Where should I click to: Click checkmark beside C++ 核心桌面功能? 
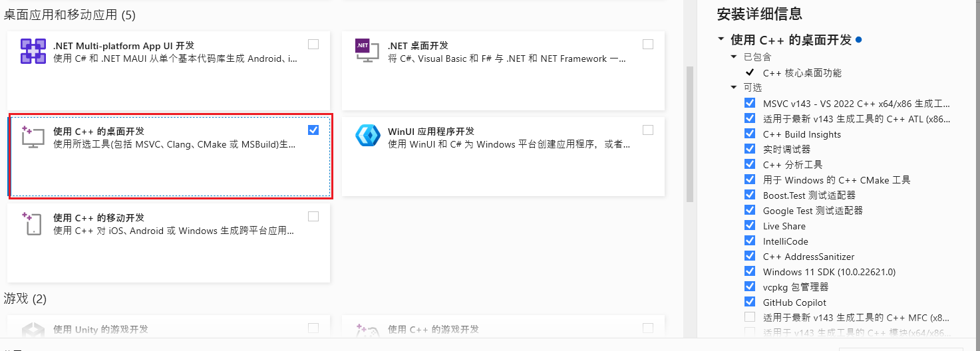[x=750, y=72]
